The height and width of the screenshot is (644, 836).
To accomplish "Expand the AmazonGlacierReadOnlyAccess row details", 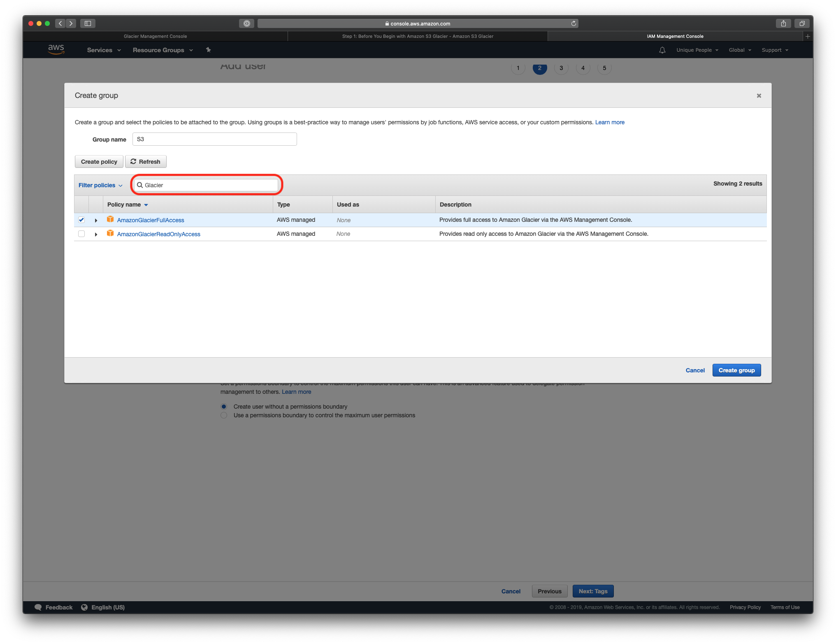I will click(x=96, y=234).
